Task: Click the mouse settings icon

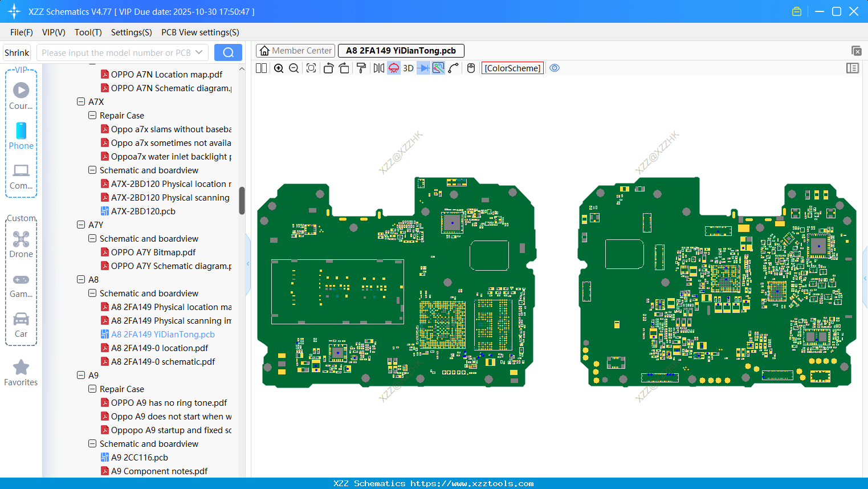Action: coord(471,68)
